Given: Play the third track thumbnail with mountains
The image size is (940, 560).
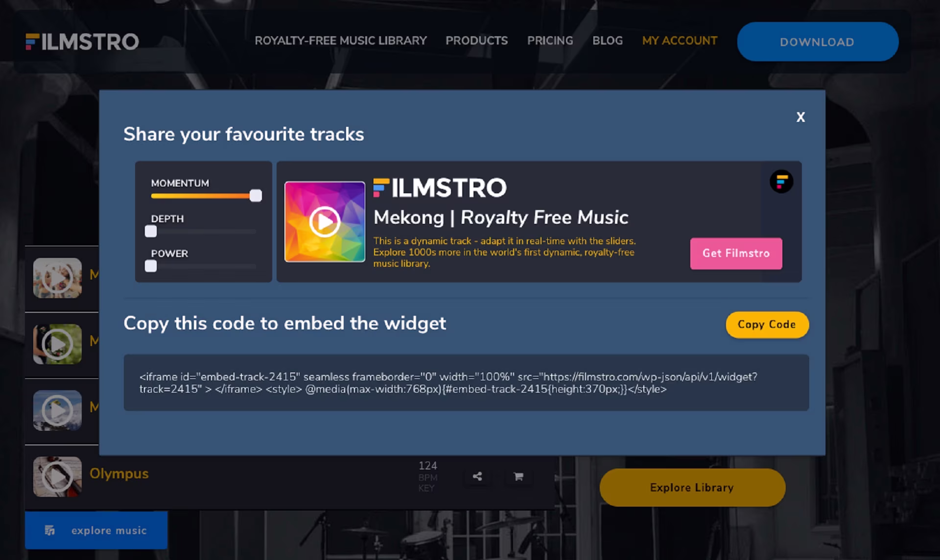Looking at the screenshot, I should 57,410.
